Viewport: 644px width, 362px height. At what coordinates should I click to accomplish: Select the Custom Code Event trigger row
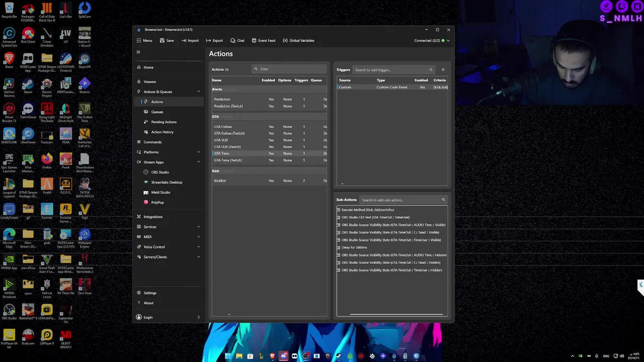[392, 87]
